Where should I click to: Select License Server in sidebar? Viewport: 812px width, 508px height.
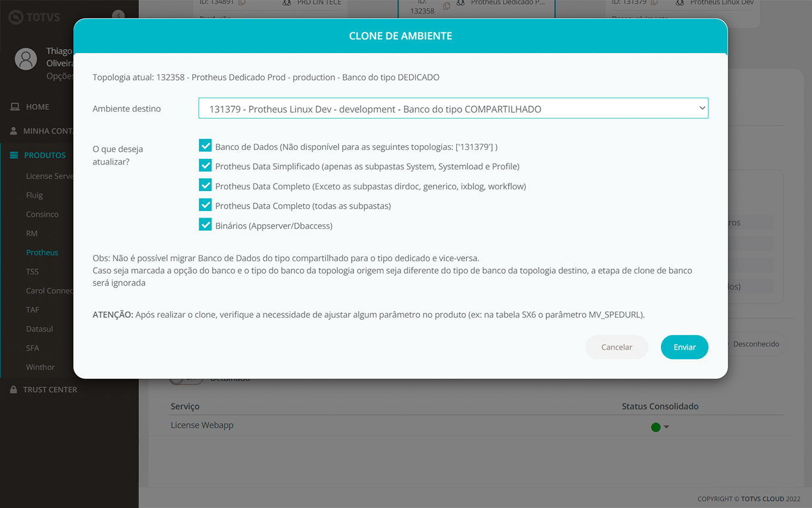point(50,176)
